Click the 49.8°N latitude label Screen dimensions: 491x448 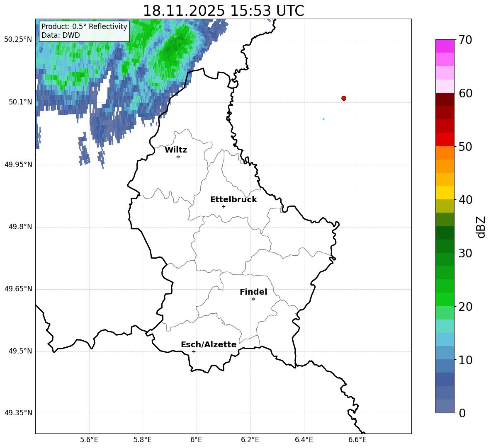(20, 227)
